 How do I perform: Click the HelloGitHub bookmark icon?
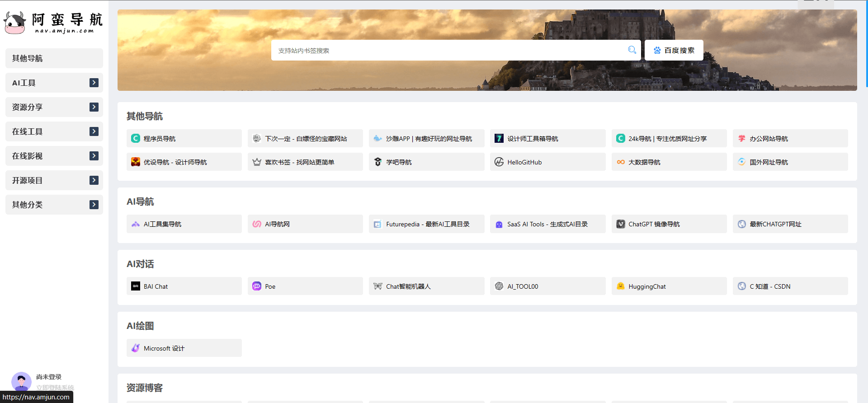(x=499, y=162)
